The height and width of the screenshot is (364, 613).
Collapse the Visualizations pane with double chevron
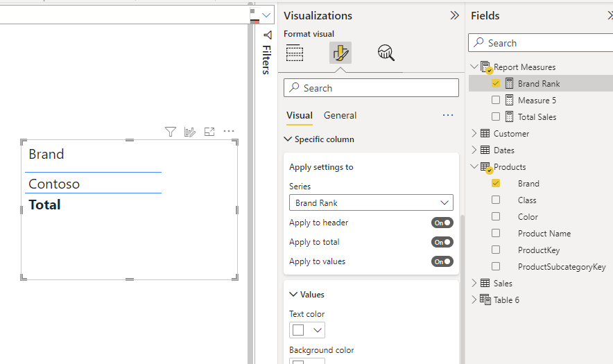[x=454, y=15]
